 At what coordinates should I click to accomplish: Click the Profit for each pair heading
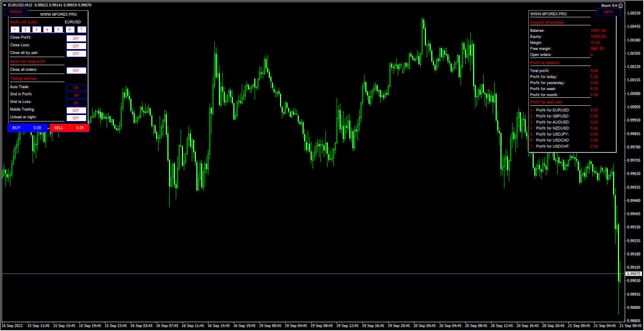546,102
